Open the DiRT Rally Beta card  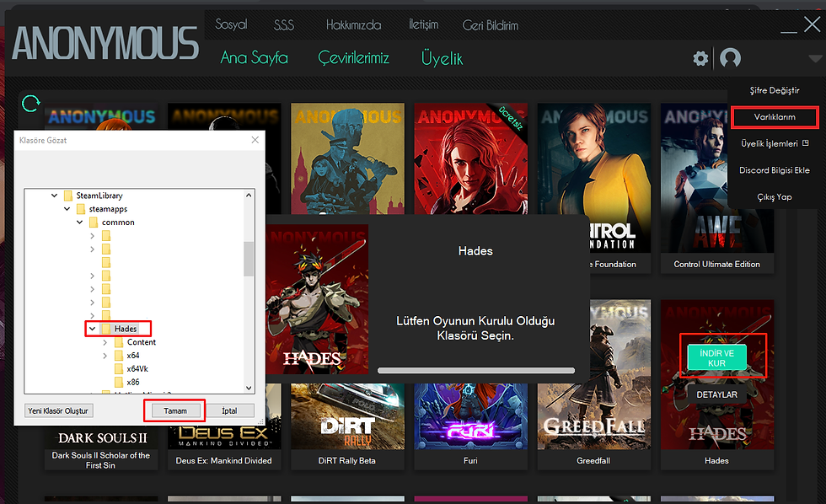click(347, 426)
